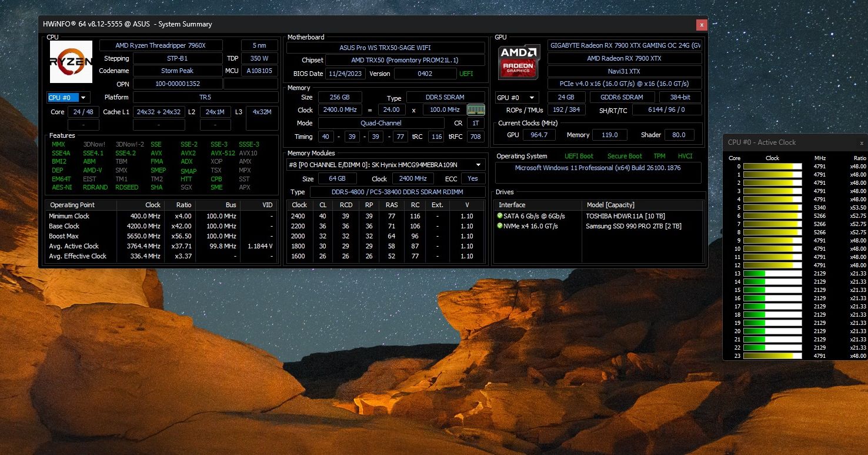
Task: Click the DDR5 SDRAM memory type field
Action: click(x=445, y=98)
